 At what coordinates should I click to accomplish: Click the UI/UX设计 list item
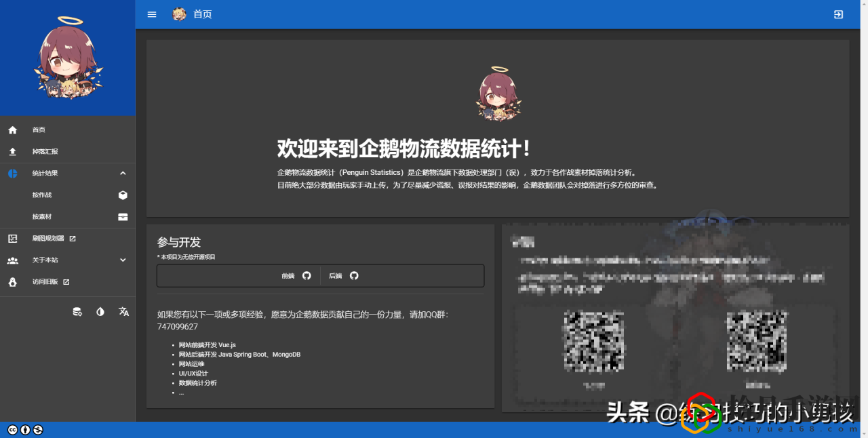coord(193,374)
